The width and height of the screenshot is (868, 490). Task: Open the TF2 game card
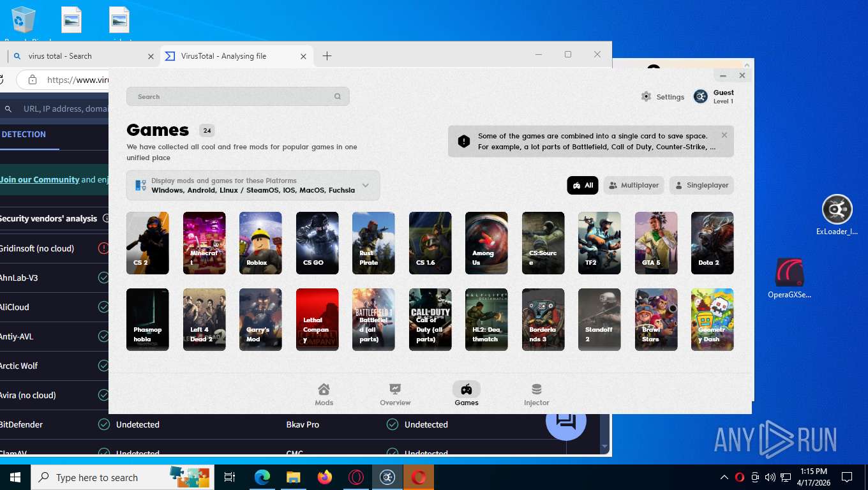click(x=599, y=243)
